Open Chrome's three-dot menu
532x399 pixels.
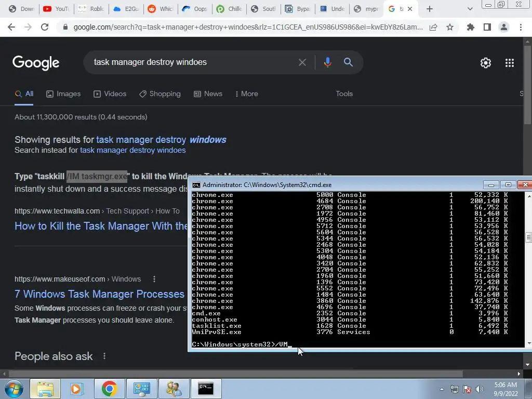click(x=521, y=27)
